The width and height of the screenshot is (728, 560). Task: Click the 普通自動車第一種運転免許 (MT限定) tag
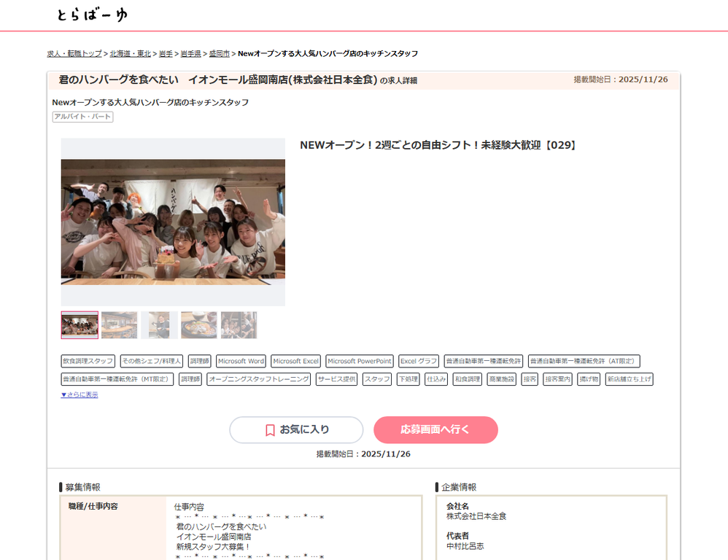tap(117, 379)
